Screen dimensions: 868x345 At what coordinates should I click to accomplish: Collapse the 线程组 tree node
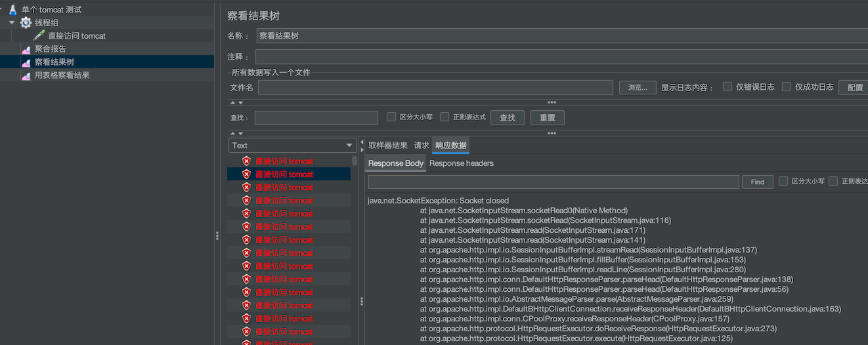[x=12, y=23]
